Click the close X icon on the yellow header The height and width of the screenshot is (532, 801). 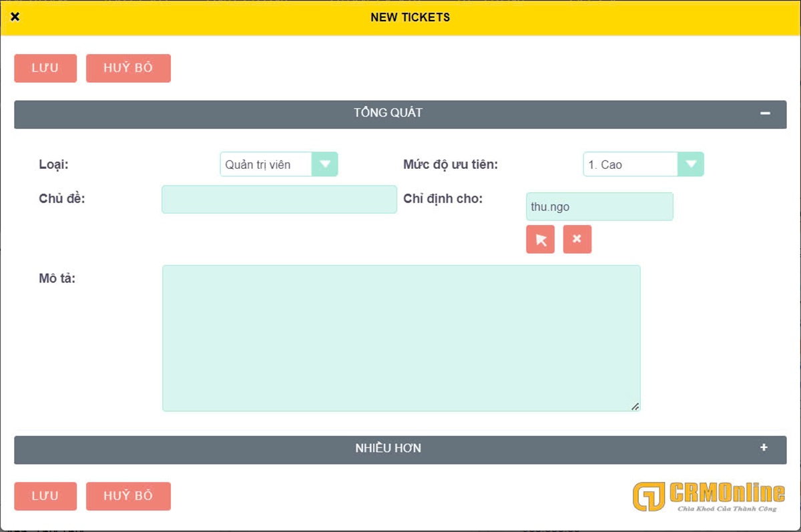(15, 17)
